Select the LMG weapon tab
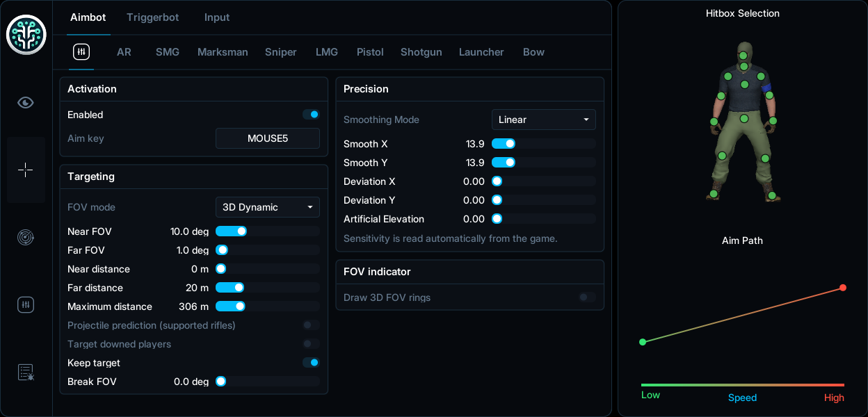868x417 pixels. tap(327, 52)
